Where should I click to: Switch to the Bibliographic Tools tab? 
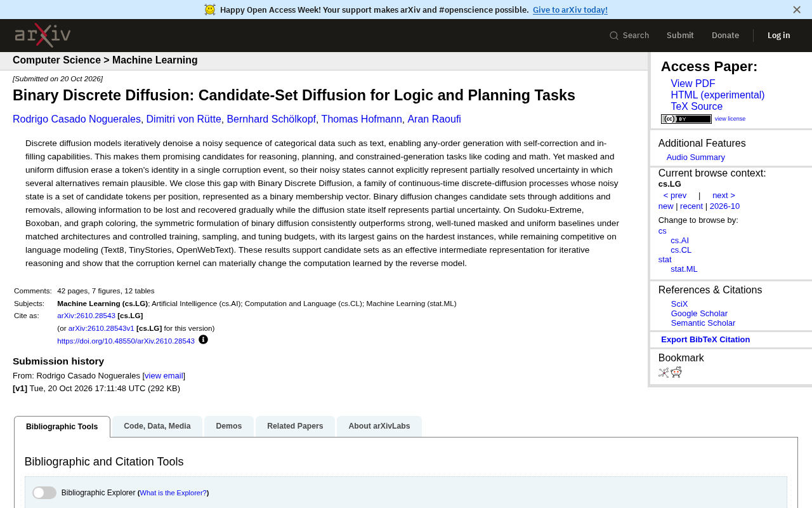point(62,427)
